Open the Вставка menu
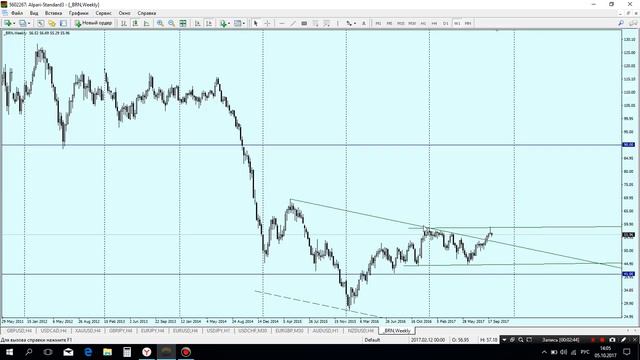640x360 pixels. coord(53,13)
